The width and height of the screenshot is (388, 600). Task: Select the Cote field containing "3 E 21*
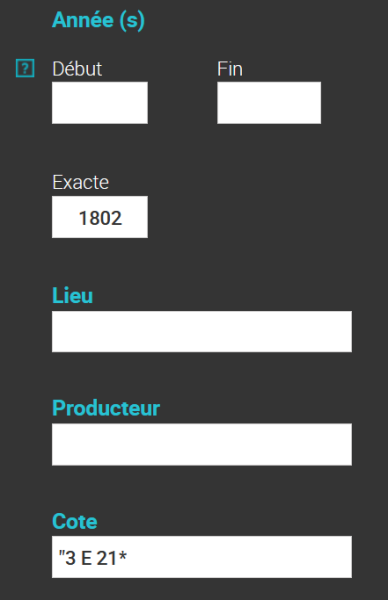[x=202, y=557]
